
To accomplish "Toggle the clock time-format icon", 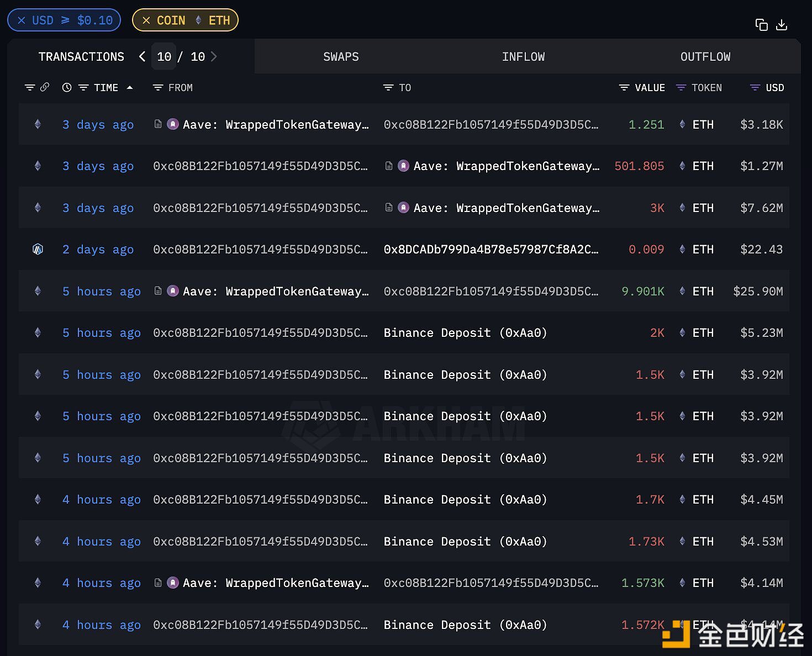I will click(x=67, y=87).
